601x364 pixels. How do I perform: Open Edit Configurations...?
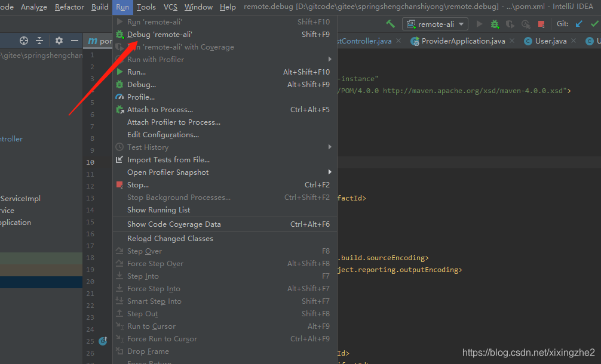[225, 135]
